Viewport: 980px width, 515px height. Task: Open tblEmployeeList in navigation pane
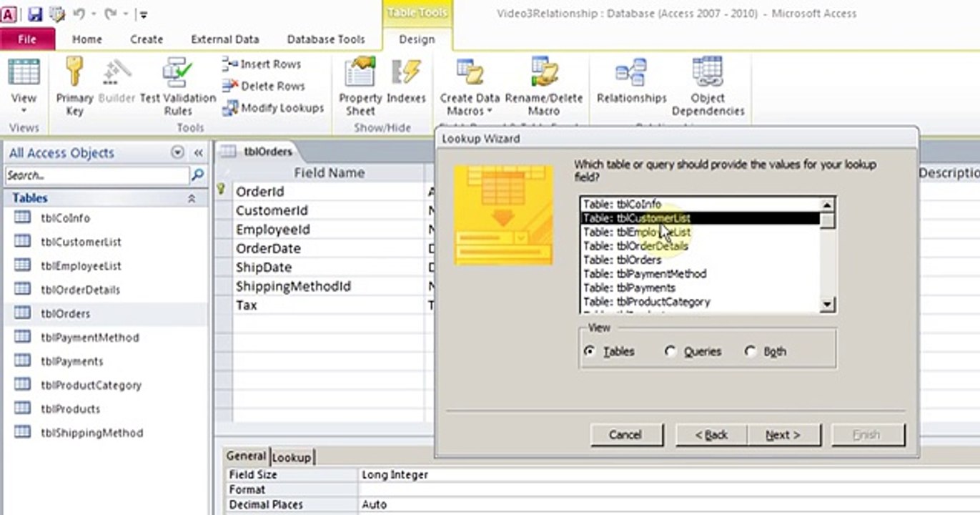(81, 265)
